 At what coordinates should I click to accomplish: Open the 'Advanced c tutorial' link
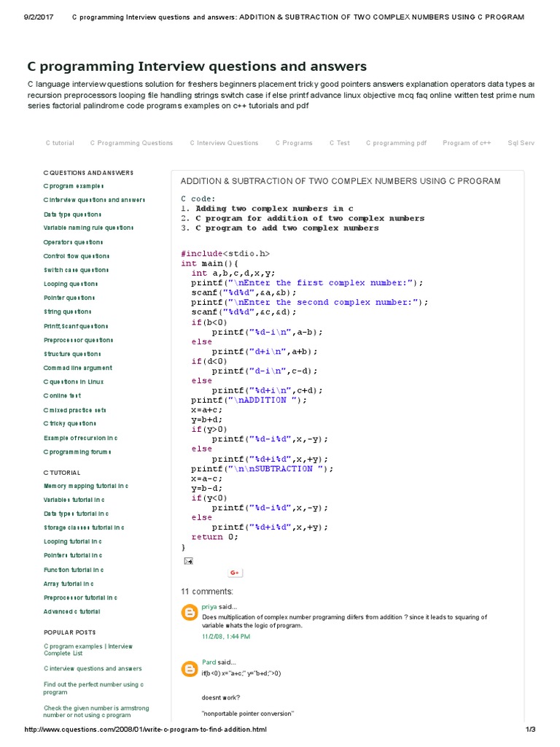(72, 611)
